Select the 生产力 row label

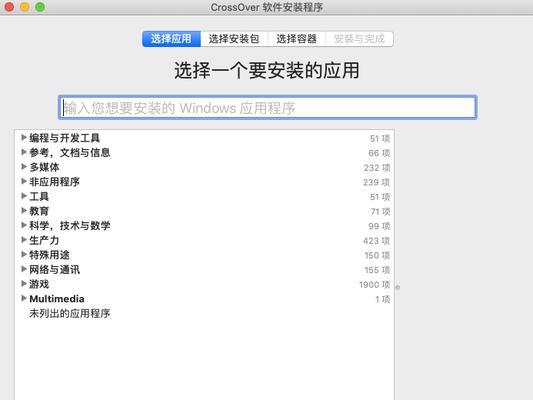[x=44, y=240]
